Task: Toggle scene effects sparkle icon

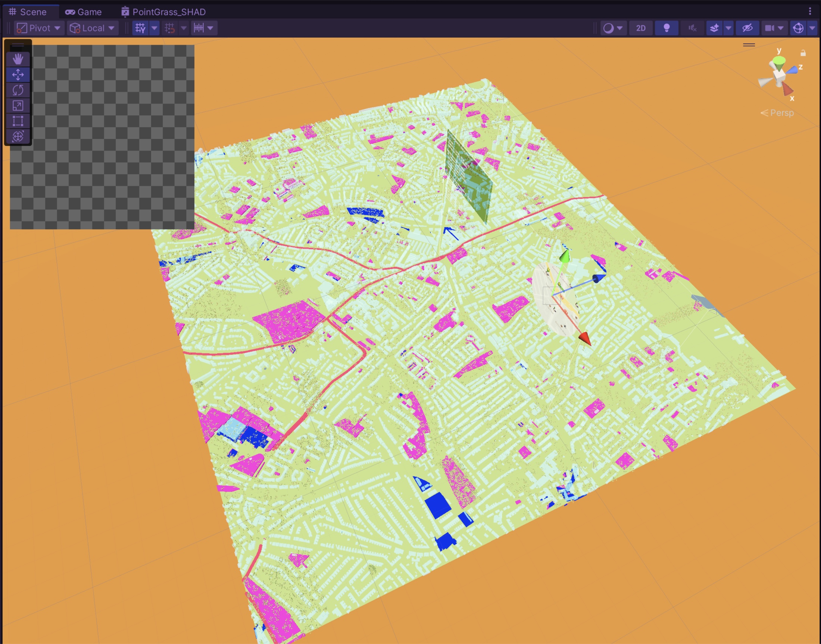Action: [714, 28]
